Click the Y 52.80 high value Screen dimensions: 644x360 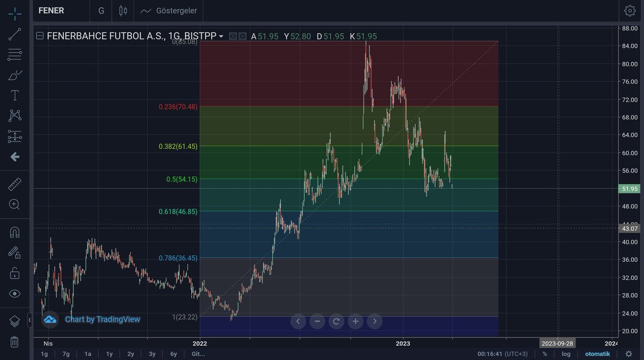tap(297, 36)
